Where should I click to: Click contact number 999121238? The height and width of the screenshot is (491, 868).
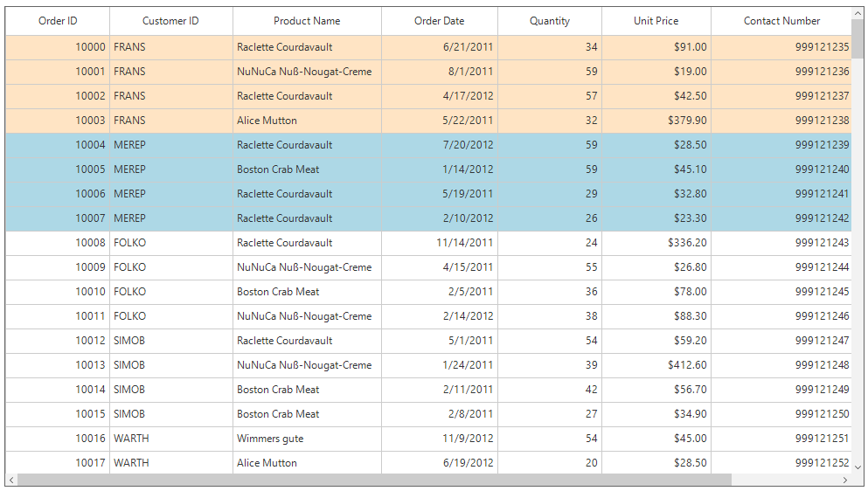point(781,121)
